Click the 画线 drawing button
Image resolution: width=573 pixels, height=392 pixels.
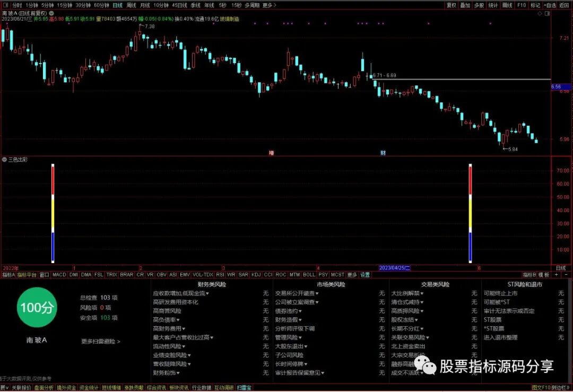(x=507, y=5)
